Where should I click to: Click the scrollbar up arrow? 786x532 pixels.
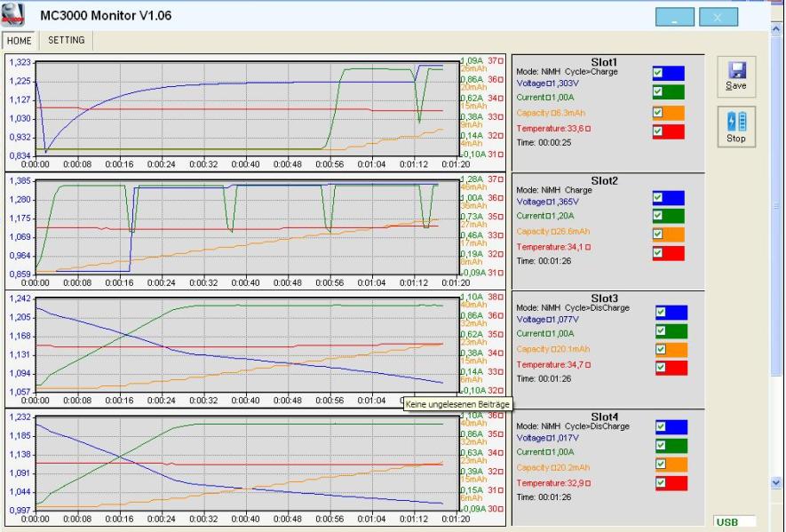click(776, 28)
